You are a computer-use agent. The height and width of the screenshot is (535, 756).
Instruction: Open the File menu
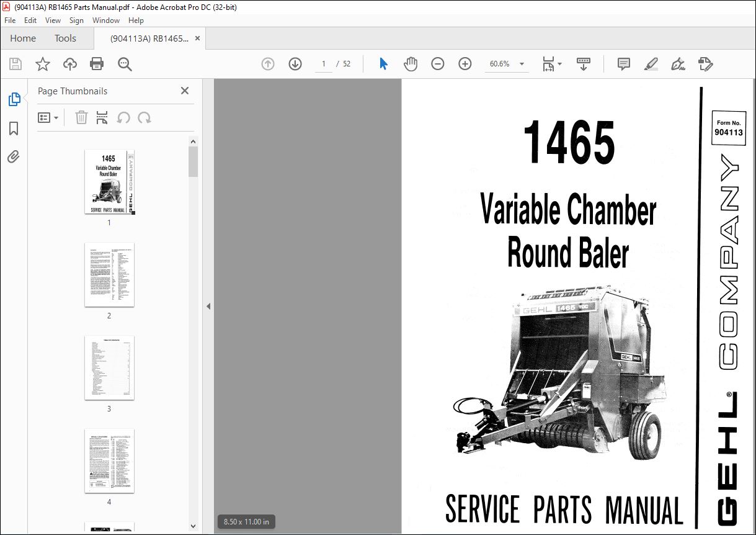click(10, 20)
